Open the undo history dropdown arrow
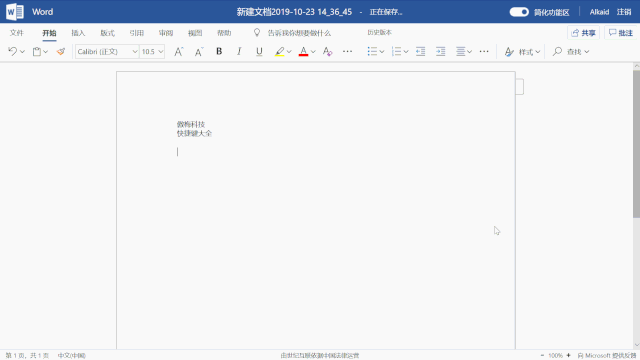 point(22,52)
